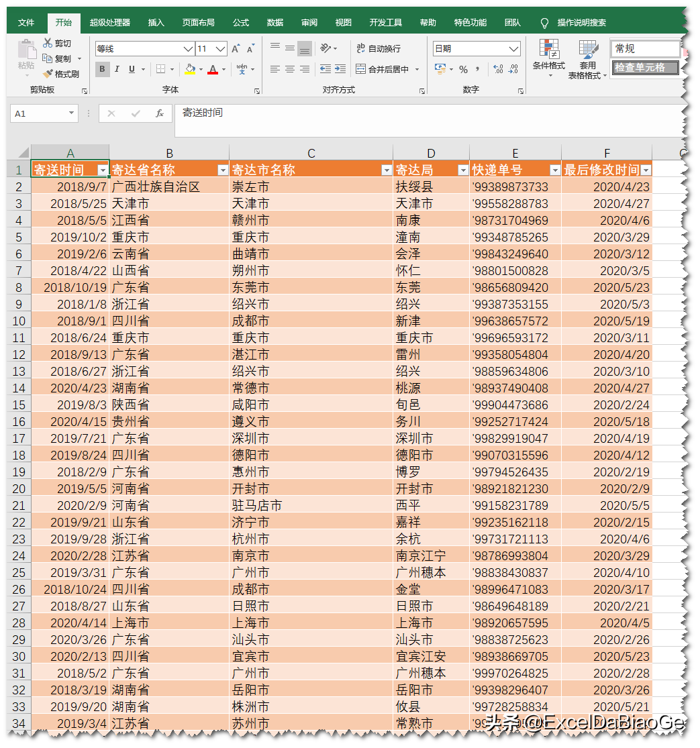Click the Select All corner triangle

click(x=23, y=153)
